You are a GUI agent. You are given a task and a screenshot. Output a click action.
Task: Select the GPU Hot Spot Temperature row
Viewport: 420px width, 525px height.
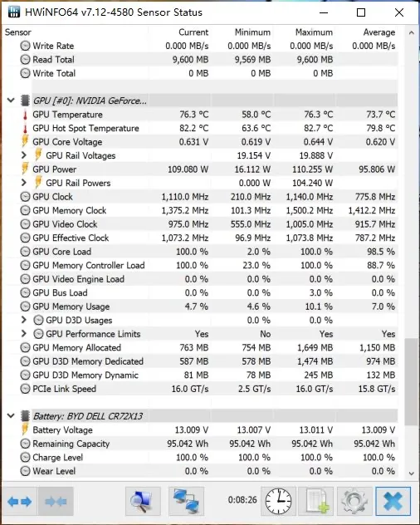tap(201, 128)
